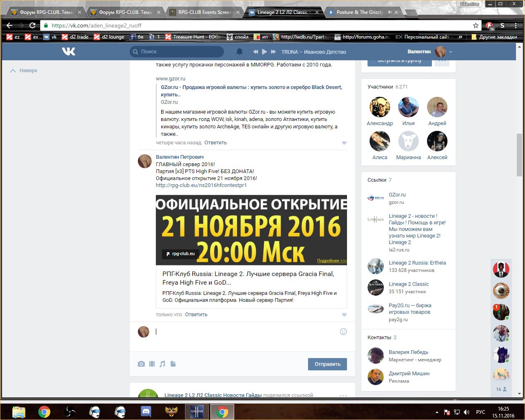Open contact Валерия Лебедь
The image size is (525, 420).
tap(408, 352)
